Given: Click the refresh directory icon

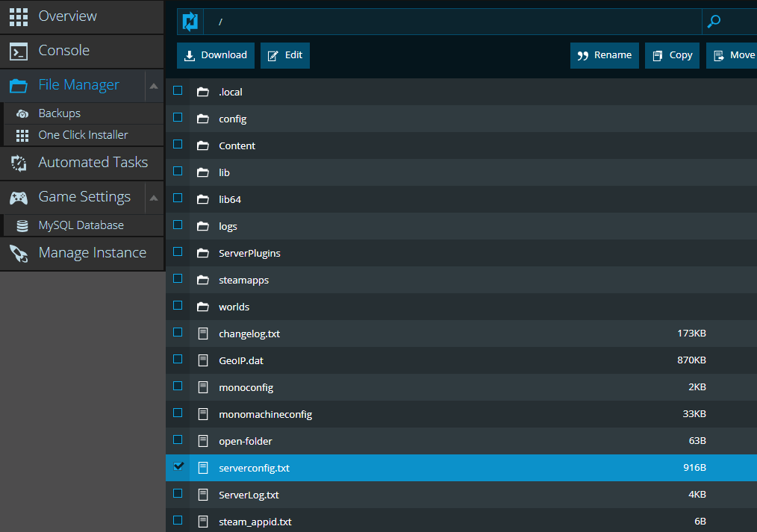Looking at the screenshot, I should [x=190, y=22].
